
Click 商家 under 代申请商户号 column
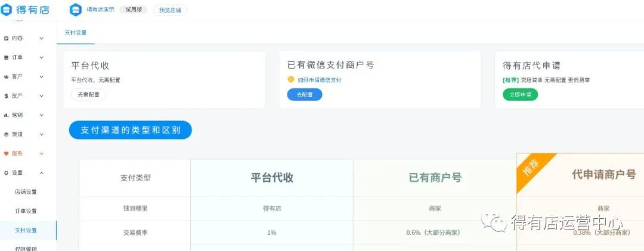[x=603, y=208]
